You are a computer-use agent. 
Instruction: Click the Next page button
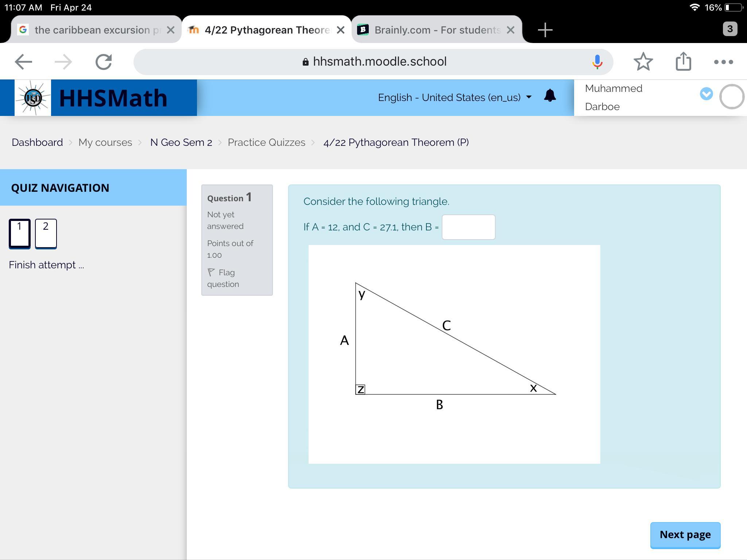(x=685, y=534)
